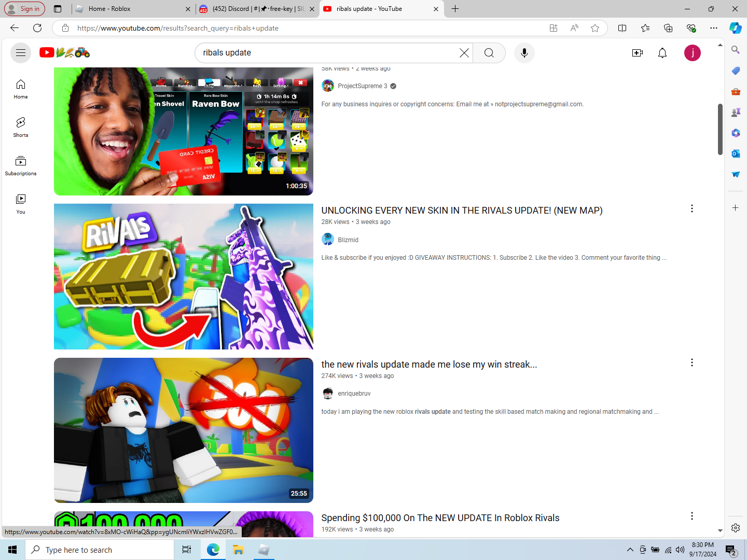Go back with the browser back arrow
Viewport: 747px width, 560px height.
point(15,28)
